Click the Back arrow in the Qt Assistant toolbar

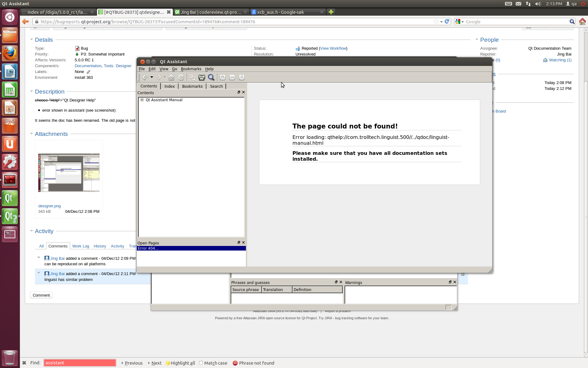[x=145, y=77]
